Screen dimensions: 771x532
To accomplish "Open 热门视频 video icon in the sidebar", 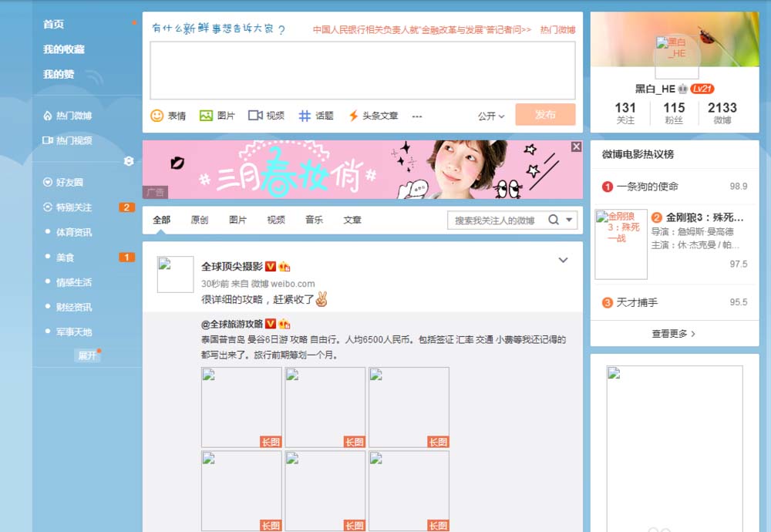I will tap(48, 140).
